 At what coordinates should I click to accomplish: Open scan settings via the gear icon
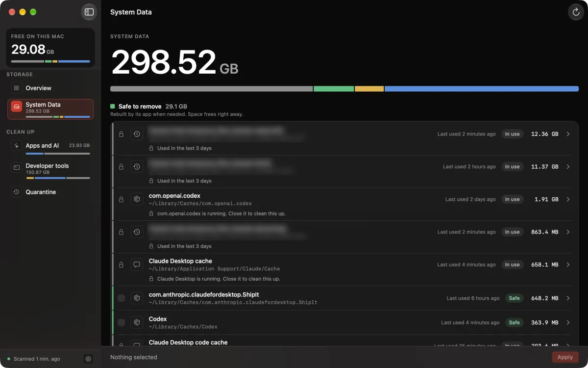click(88, 359)
